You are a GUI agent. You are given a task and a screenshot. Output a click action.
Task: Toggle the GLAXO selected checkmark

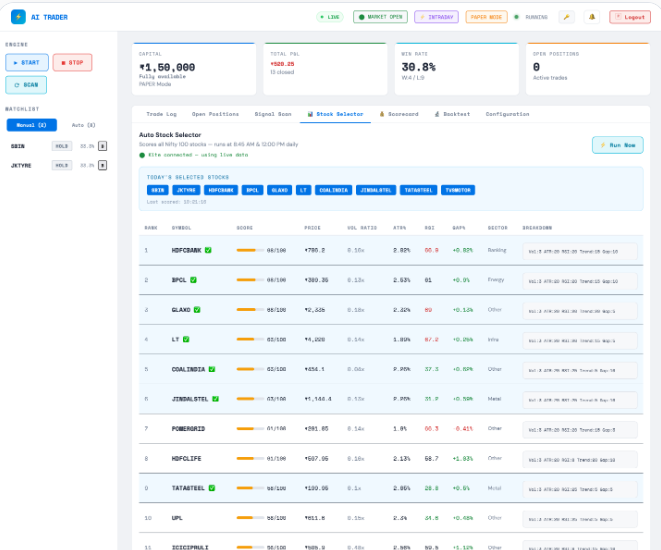(197, 310)
